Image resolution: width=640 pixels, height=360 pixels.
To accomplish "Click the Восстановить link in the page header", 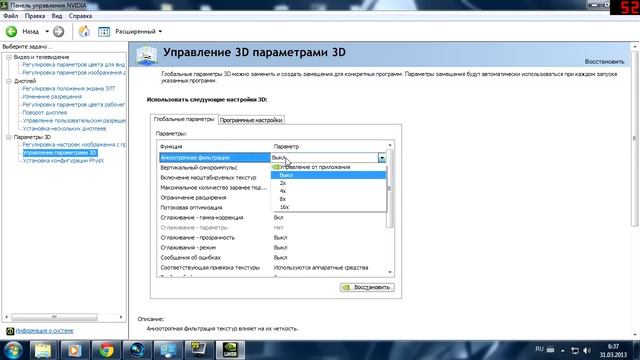I will (x=604, y=62).
